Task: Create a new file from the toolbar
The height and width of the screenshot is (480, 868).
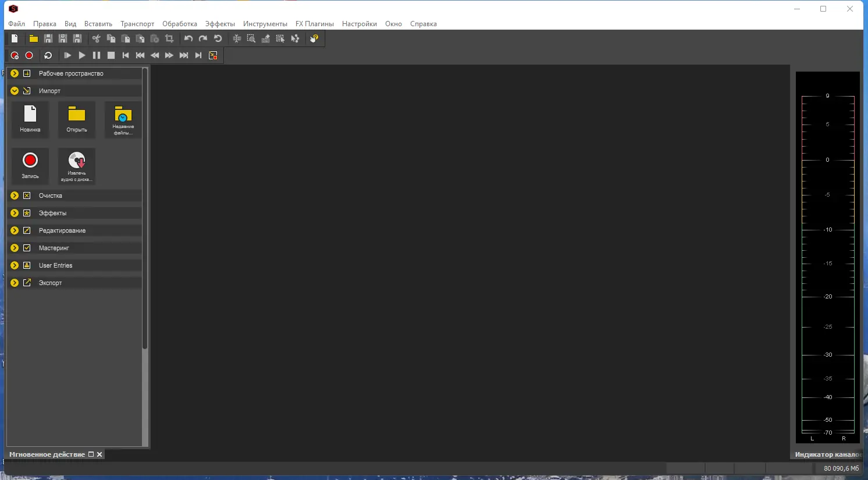Action: coord(15,38)
